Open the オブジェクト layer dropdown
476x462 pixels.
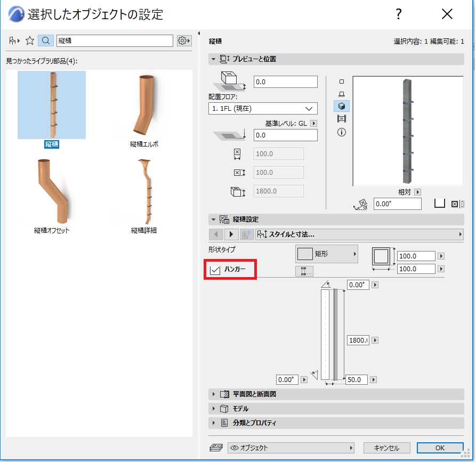(x=291, y=448)
